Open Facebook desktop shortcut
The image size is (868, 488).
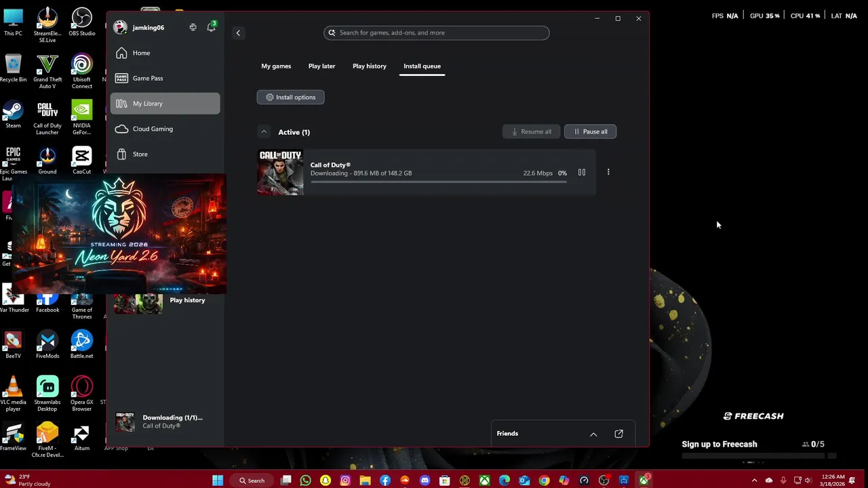click(x=47, y=303)
